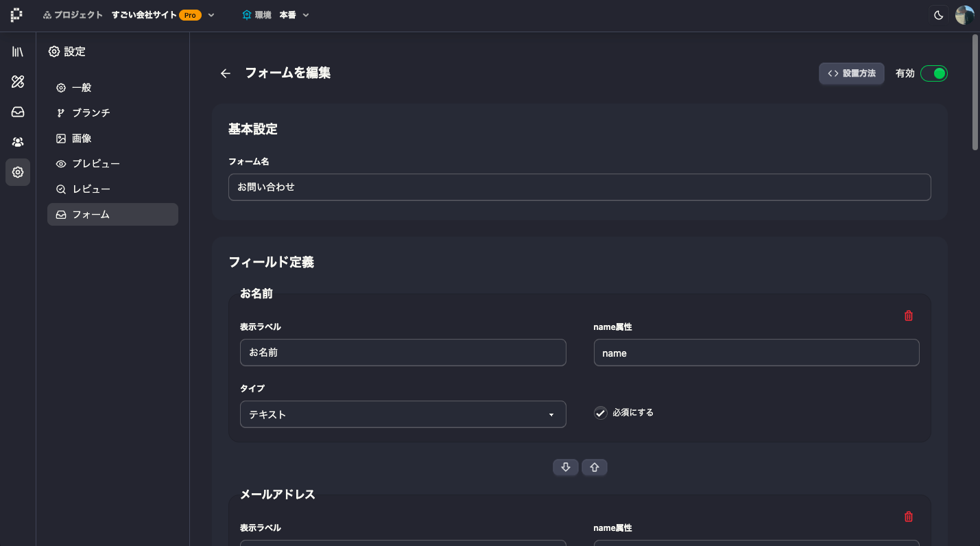Open the 環境 本番 environment selector
This screenshot has height=546, width=980.
coord(276,15)
